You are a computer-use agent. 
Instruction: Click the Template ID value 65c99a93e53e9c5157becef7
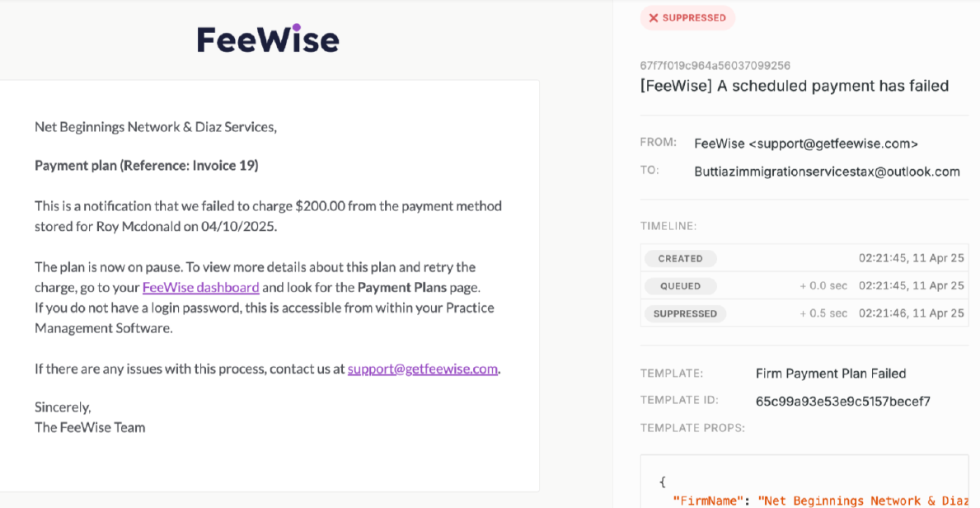(842, 402)
